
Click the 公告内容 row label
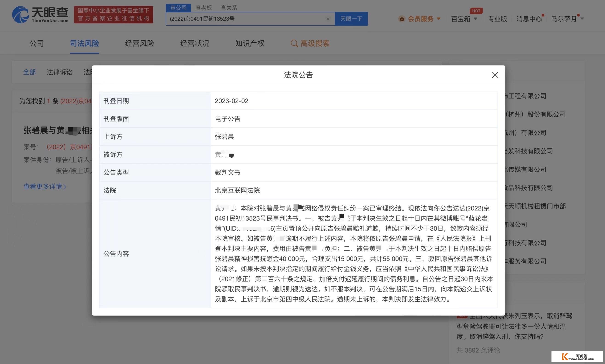pyautogui.click(x=116, y=254)
